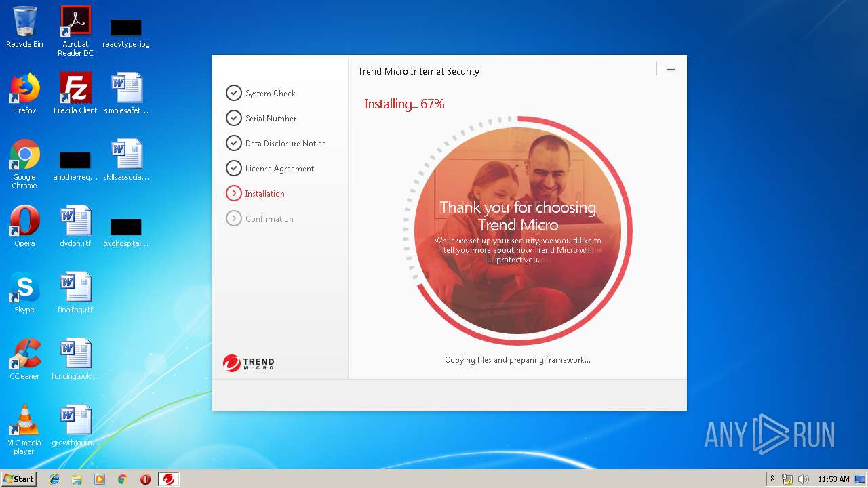Click the network tray icon

(787, 479)
